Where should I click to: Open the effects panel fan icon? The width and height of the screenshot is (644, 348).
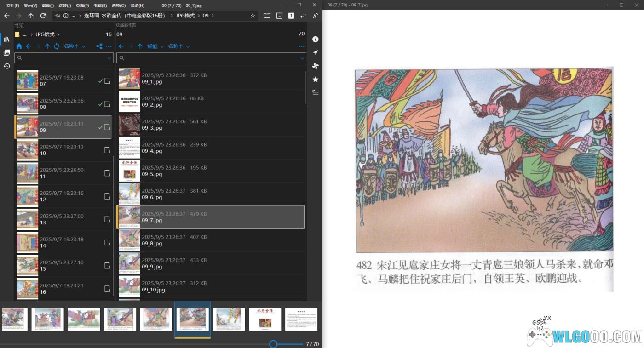click(315, 66)
